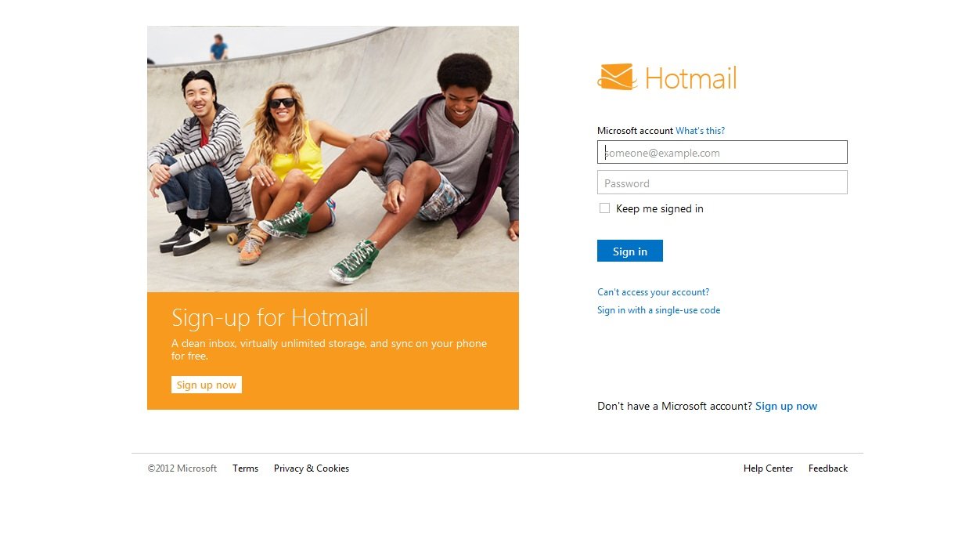Click the Feedback footer link
Image resolution: width=980 pixels, height=557 pixels.
(828, 468)
